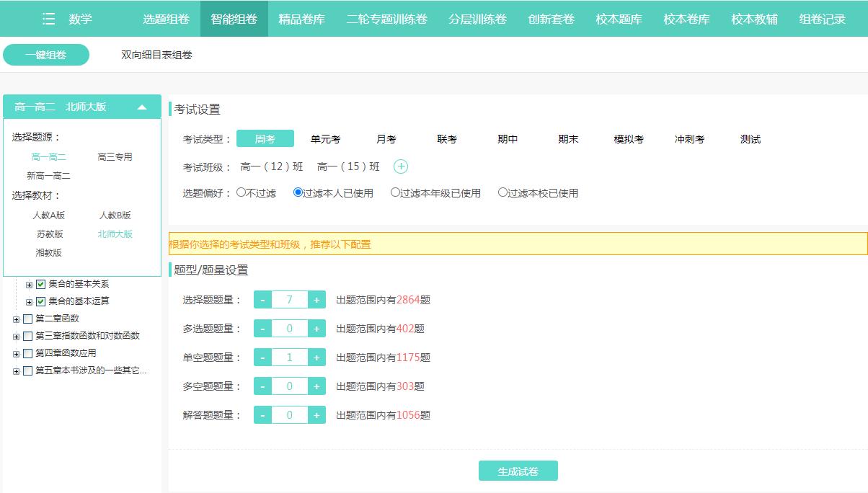Increase 单空题题量 using the plus icon
The width and height of the screenshot is (868, 493).
pos(316,357)
